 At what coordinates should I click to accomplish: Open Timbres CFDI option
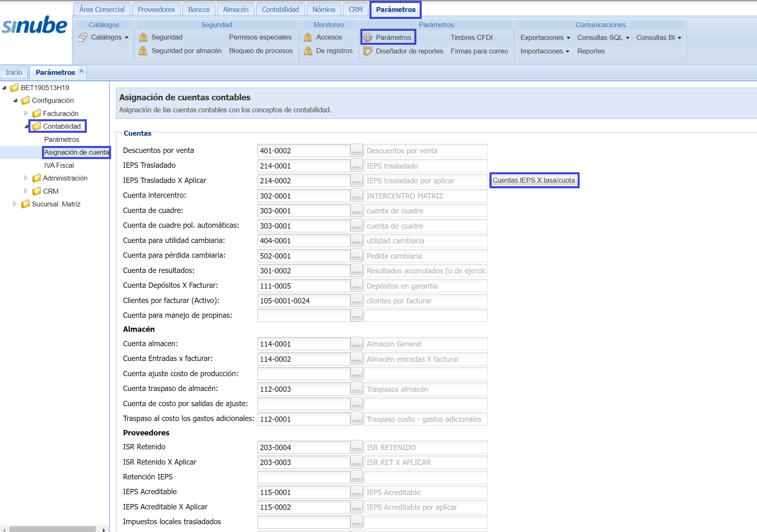(x=471, y=38)
